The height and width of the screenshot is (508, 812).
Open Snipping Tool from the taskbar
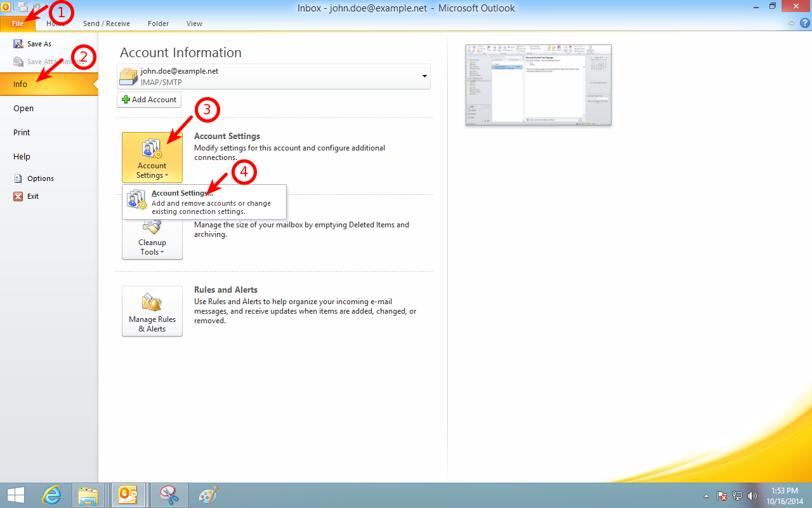tap(169, 495)
